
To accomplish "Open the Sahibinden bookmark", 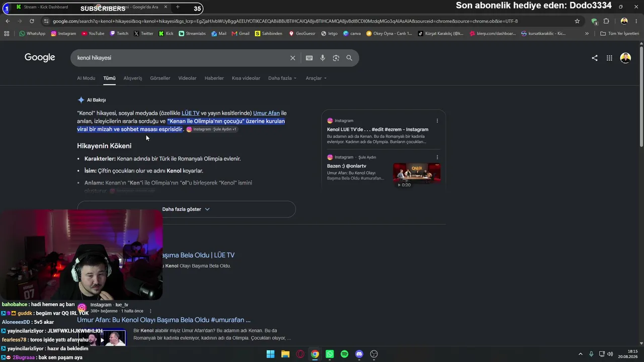I will pyautogui.click(x=268, y=34).
